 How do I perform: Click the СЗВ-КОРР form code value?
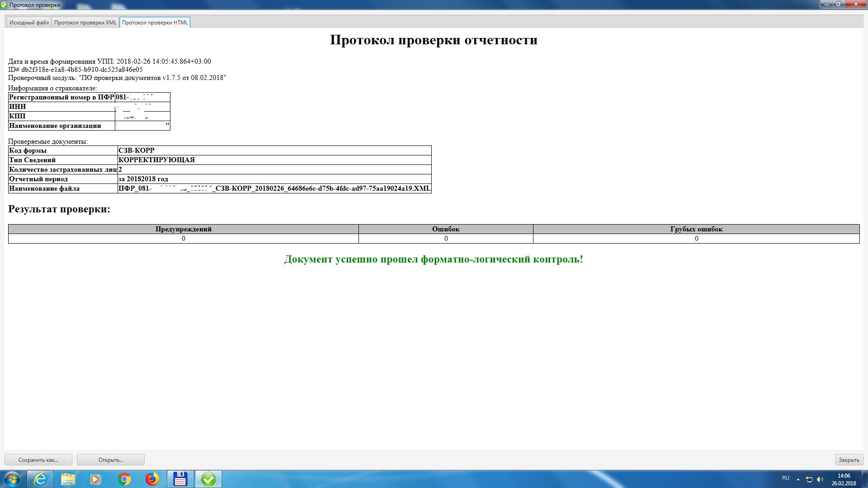click(274, 150)
